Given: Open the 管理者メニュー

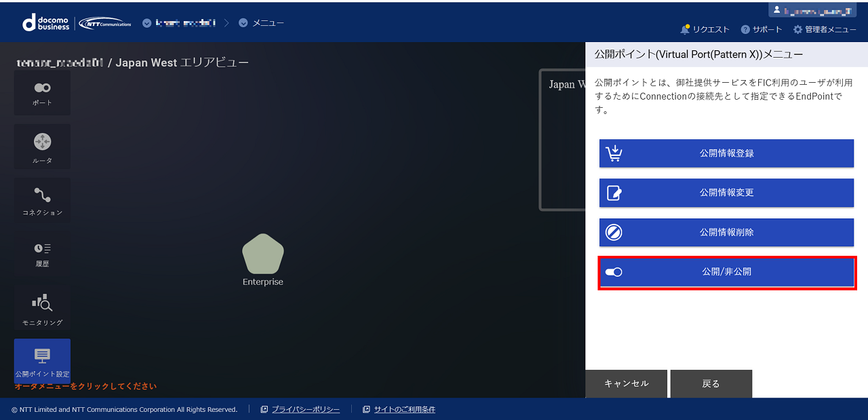Looking at the screenshot, I should [825, 29].
